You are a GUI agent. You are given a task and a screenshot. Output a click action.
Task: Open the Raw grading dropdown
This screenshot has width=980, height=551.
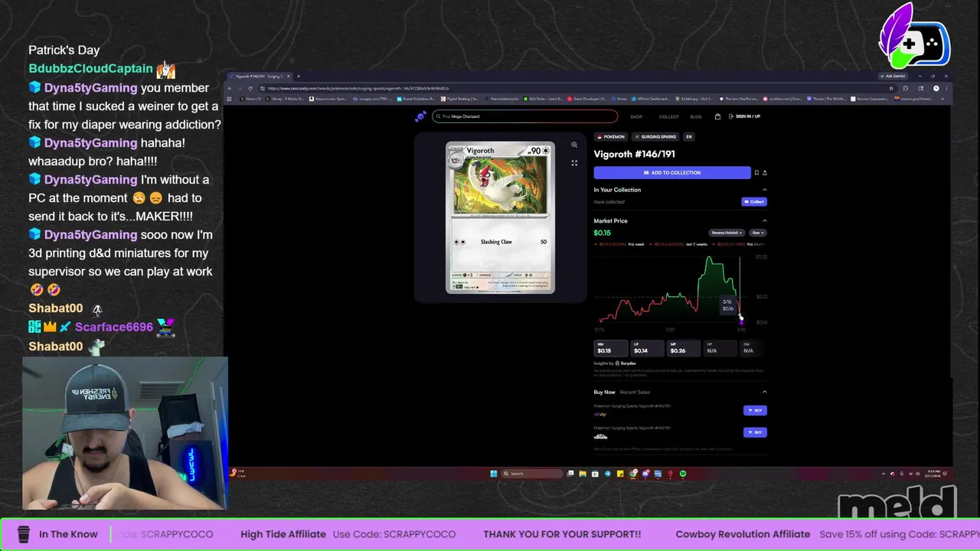757,233
